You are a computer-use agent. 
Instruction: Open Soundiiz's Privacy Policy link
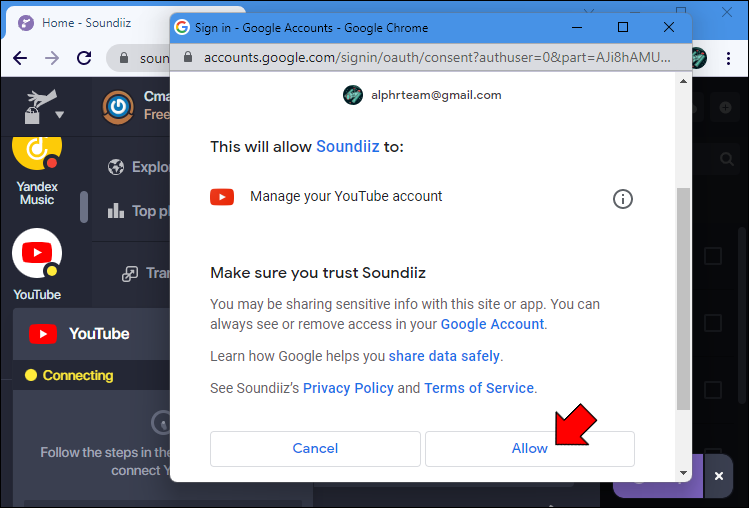[348, 388]
